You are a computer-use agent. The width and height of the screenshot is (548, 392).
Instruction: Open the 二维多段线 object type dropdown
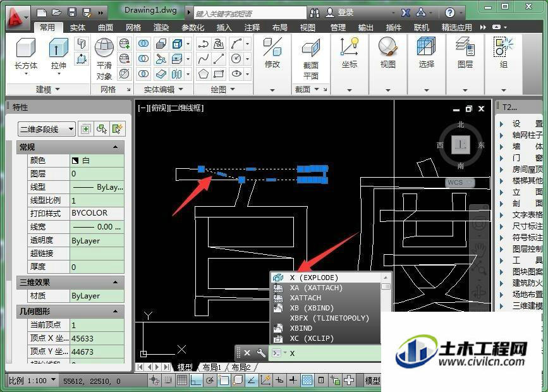click(x=47, y=130)
